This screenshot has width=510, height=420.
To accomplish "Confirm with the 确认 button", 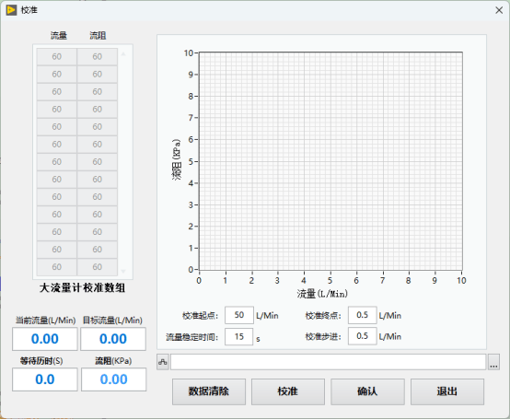I will tap(367, 391).
